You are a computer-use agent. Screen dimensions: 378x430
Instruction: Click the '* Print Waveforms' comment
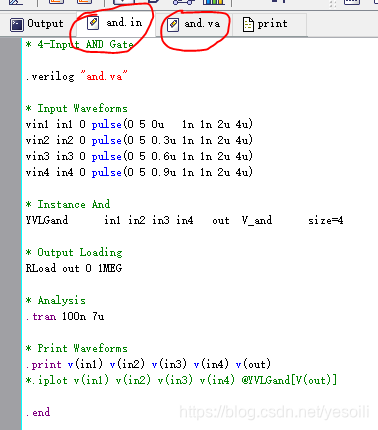click(x=76, y=348)
